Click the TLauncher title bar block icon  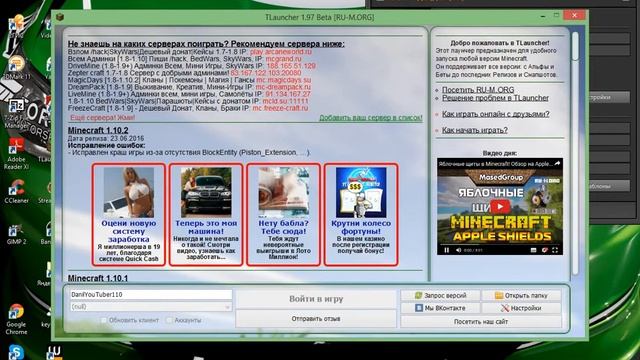click(x=60, y=17)
